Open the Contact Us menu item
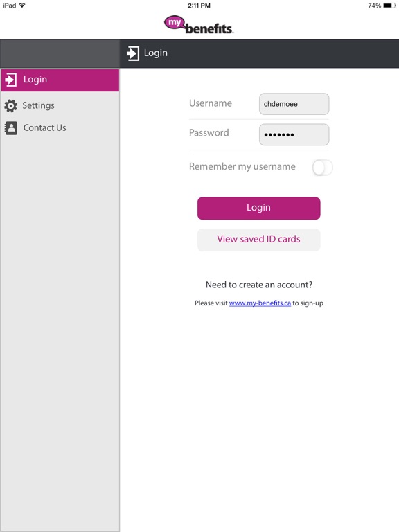This screenshot has width=399, height=532. pos(60,128)
